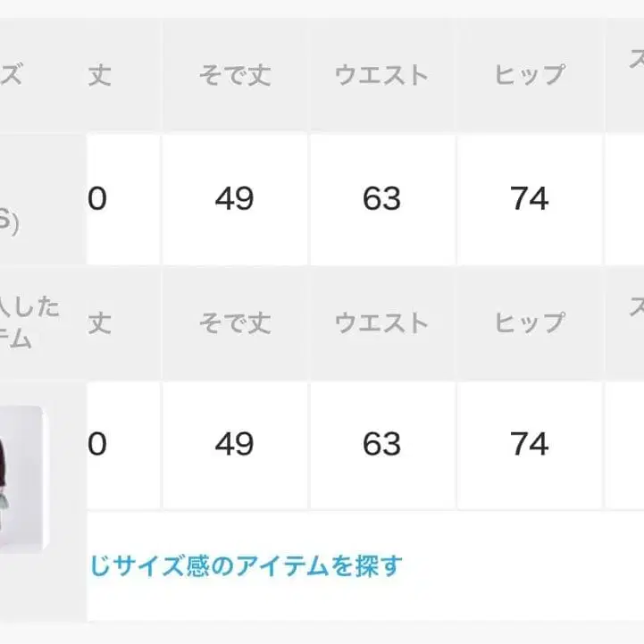Viewport: 644px width, 644px height.
Task: Click the upper table's そで丈 column header
Action: tap(235, 76)
